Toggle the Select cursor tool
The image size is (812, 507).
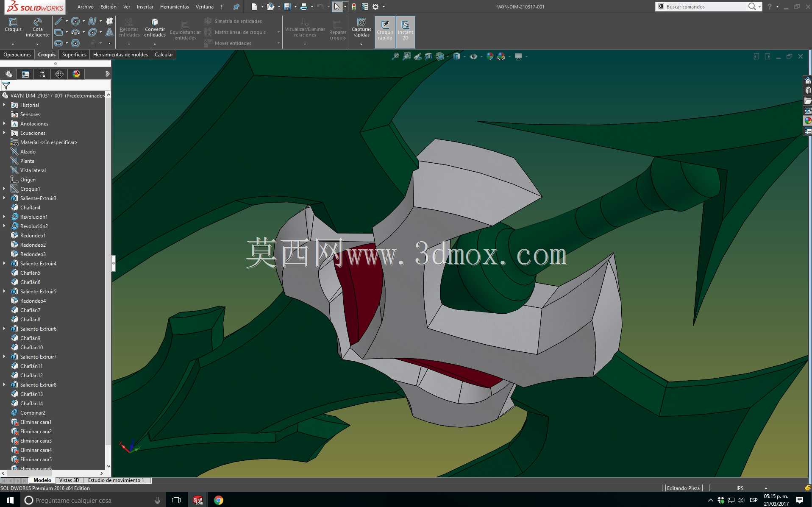[337, 7]
